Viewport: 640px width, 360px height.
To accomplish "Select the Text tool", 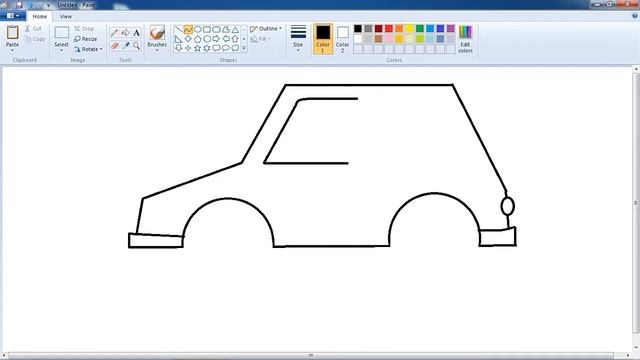I will (x=137, y=33).
